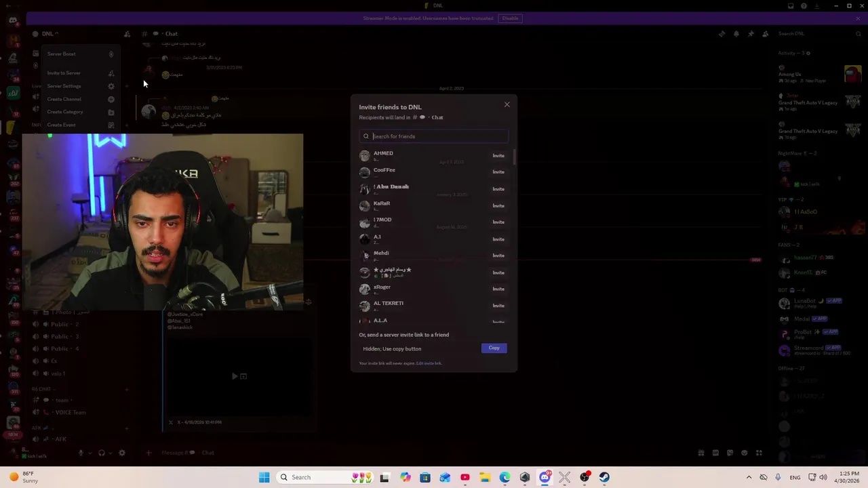Open LunaBot in the member list

tap(820, 303)
